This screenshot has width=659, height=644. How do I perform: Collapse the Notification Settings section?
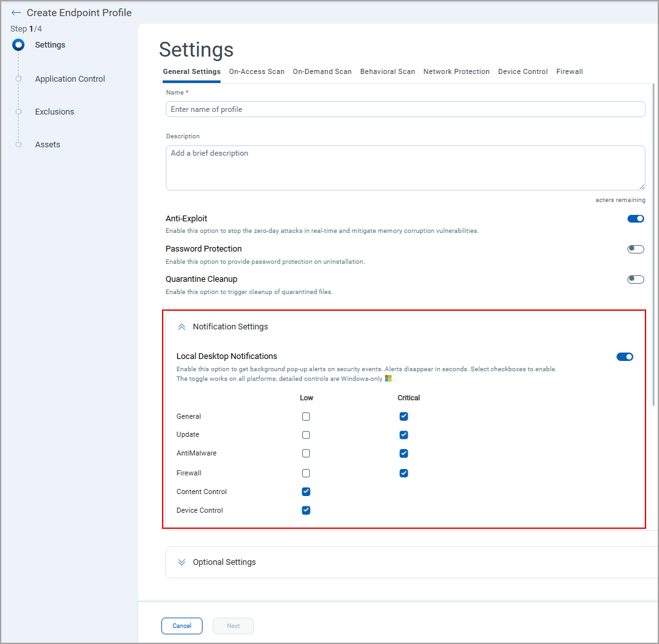point(181,327)
